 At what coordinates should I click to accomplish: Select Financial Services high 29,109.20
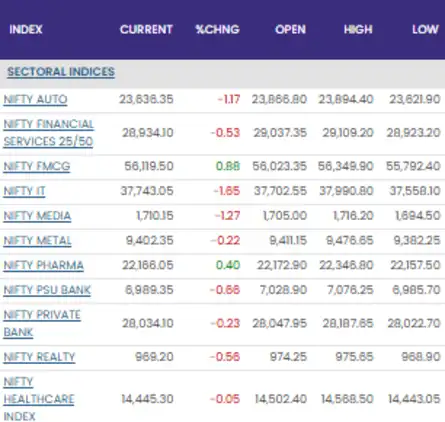click(348, 133)
